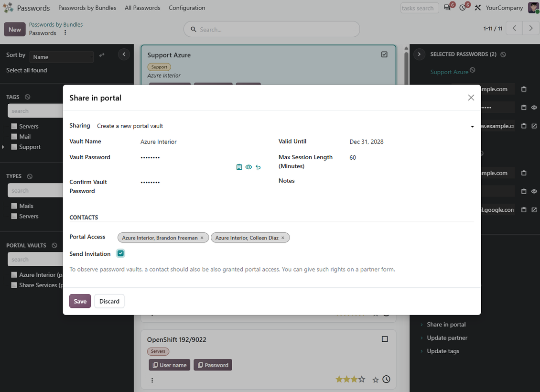Image resolution: width=540 pixels, height=392 pixels.
Task: Regenerate the vault password
Action: [258, 167]
